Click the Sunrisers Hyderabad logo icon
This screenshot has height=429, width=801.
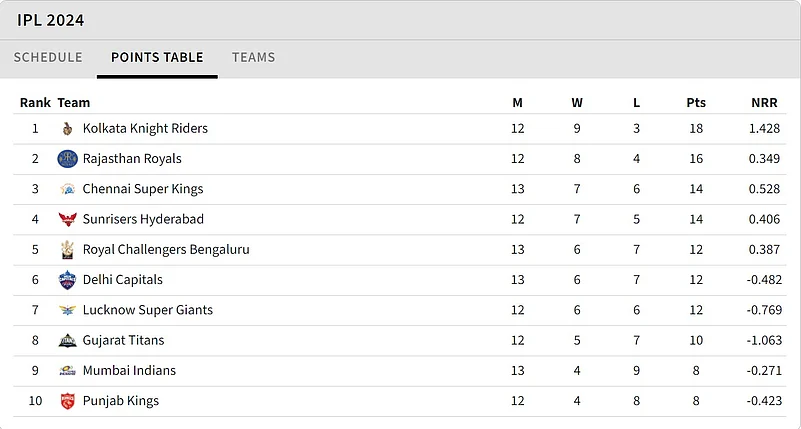[67, 219]
